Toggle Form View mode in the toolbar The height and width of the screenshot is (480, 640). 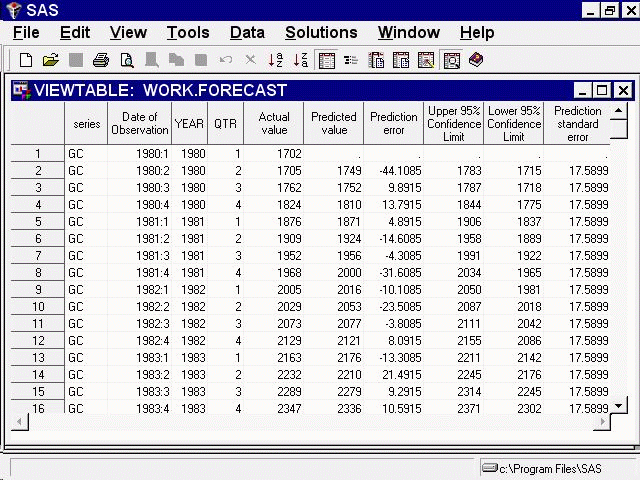[x=351, y=61]
